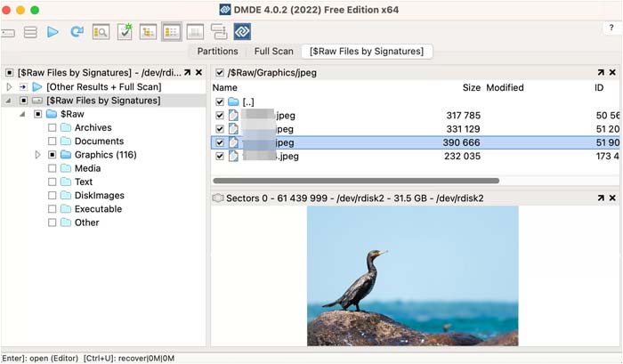Uncheck the /$Raw/Graphics/jpeg path checkbox
The width and height of the screenshot is (623, 364).
219,73
